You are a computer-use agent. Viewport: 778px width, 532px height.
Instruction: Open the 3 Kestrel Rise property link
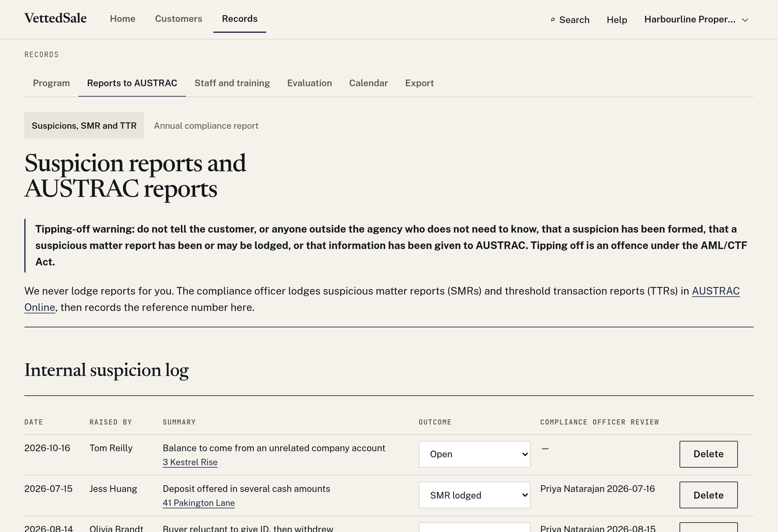pyautogui.click(x=190, y=462)
